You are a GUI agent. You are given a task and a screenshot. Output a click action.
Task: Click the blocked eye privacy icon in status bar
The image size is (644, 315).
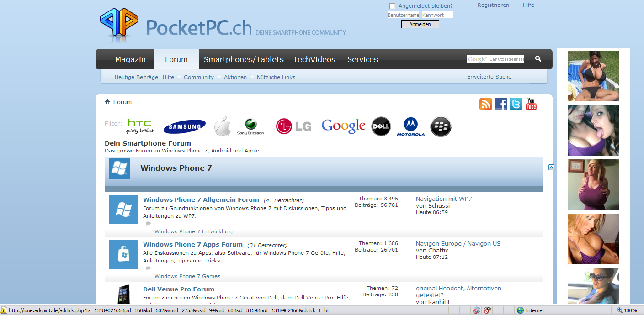[488, 310]
